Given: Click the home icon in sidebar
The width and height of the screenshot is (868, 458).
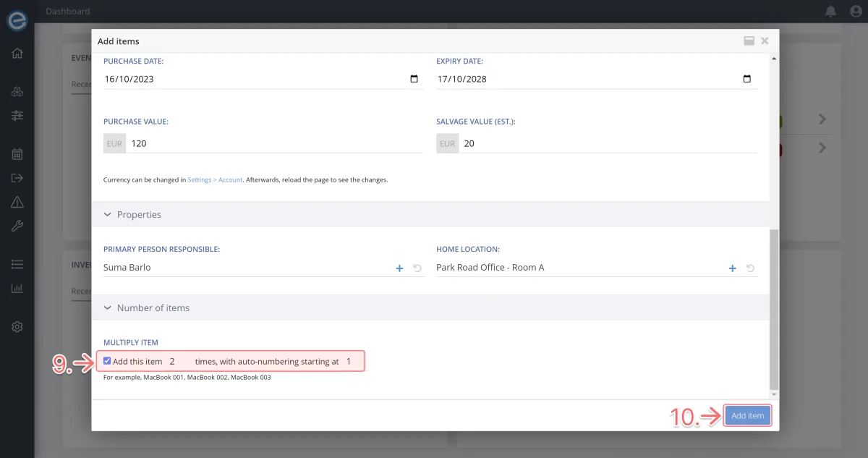Looking at the screenshot, I should click(x=17, y=53).
